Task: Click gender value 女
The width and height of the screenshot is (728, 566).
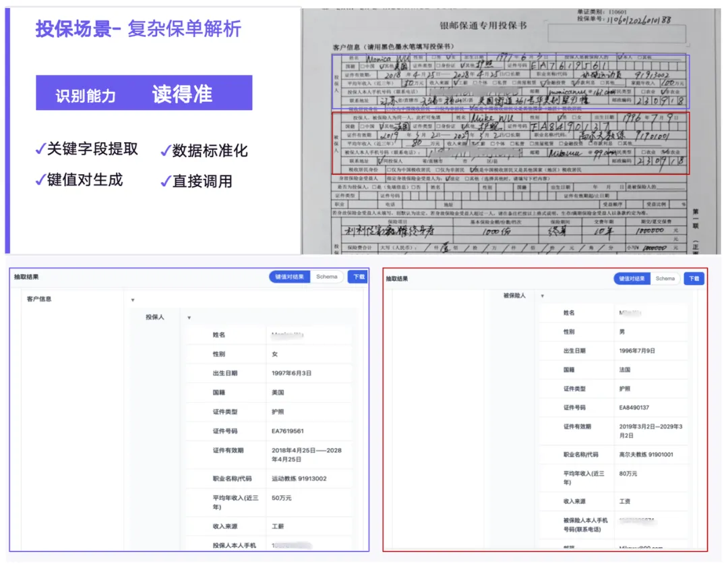Action: coord(275,354)
